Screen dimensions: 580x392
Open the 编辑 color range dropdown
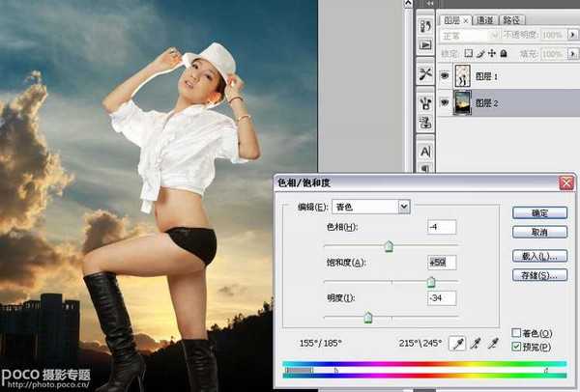point(404,206)
